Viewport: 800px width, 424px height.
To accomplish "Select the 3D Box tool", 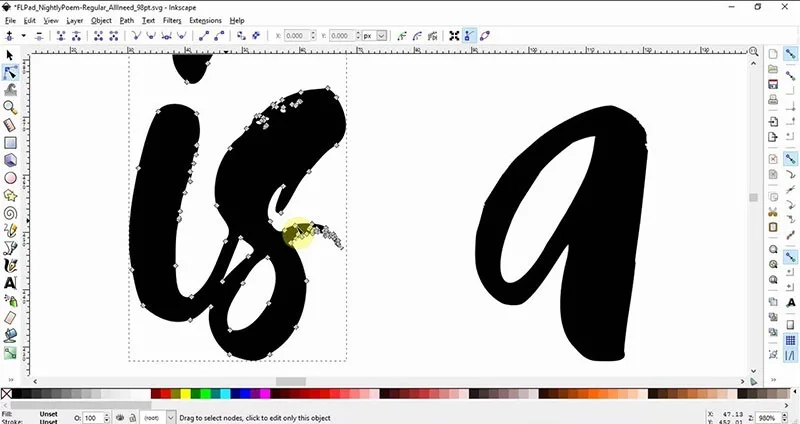I will (10, 160).
